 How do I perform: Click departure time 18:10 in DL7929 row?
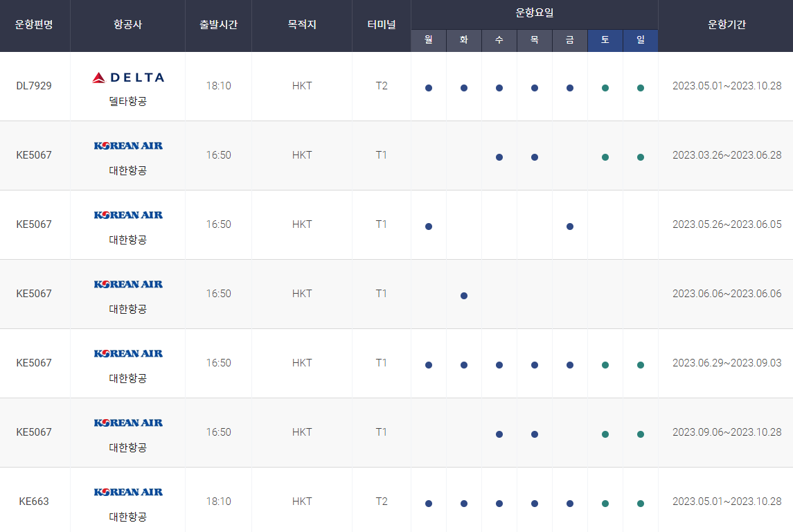218,86
